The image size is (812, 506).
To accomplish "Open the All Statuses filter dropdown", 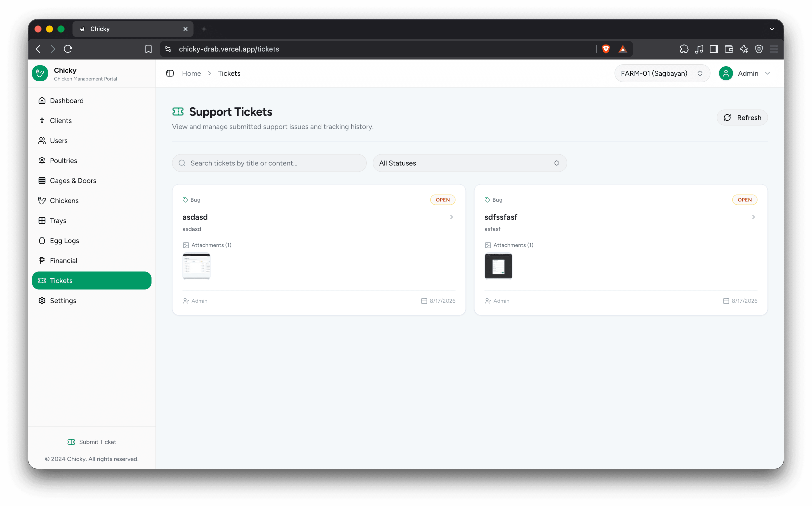I will tap(469, 163).
